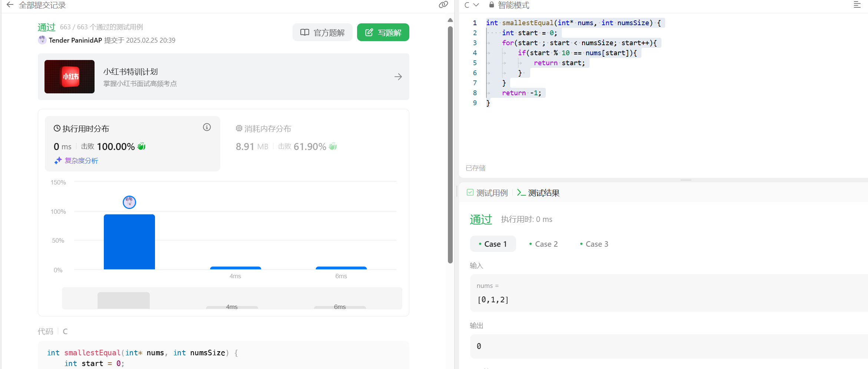Copy submission link via chain icon
The width and height of the screenshot is (868, 369).
[443, 5]
